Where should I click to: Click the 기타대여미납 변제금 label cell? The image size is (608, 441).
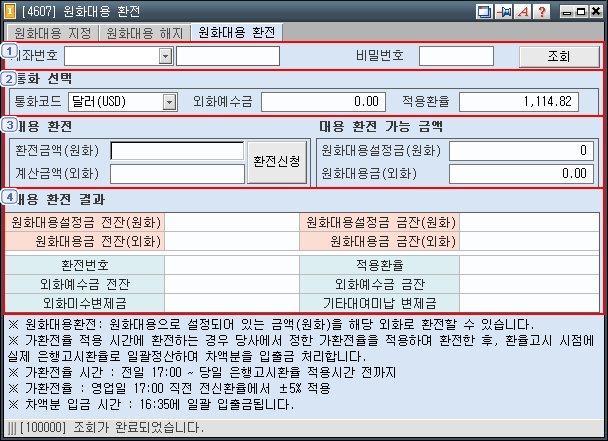click(380, 303)
